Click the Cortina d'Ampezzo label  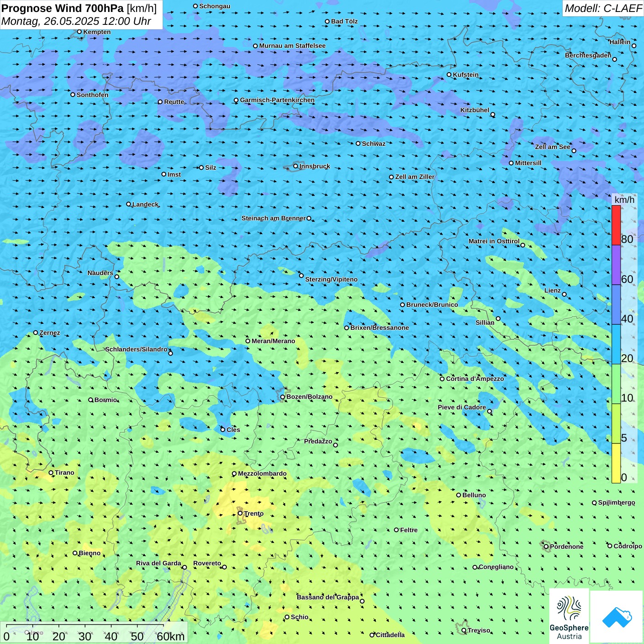475,379
